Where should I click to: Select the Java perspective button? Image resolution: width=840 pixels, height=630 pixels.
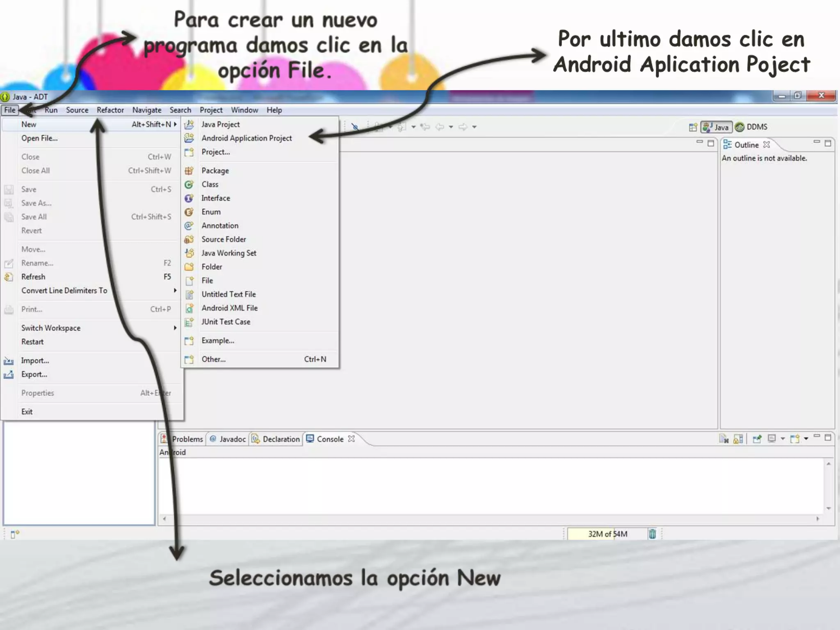(716, 127)
